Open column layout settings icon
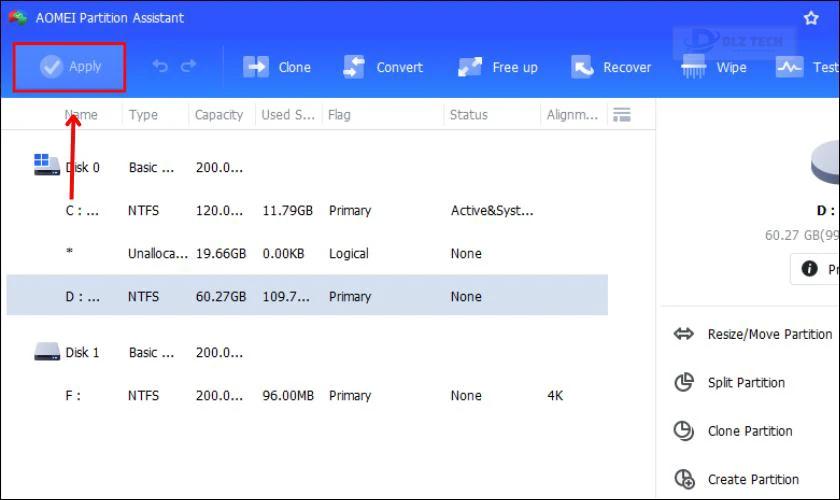Image resolution: width=840 pixels, height=500 pixels. 621,115
